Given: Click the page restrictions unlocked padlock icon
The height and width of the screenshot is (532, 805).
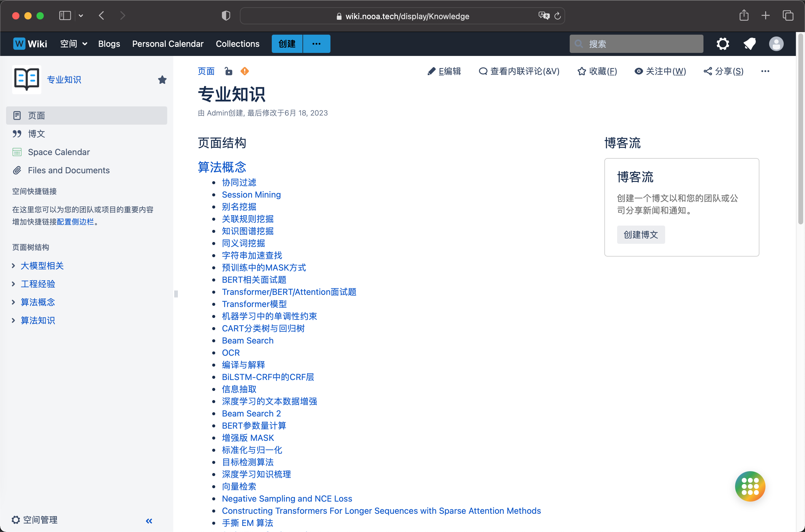Looking at the screenshot, I should pos(229,71).
